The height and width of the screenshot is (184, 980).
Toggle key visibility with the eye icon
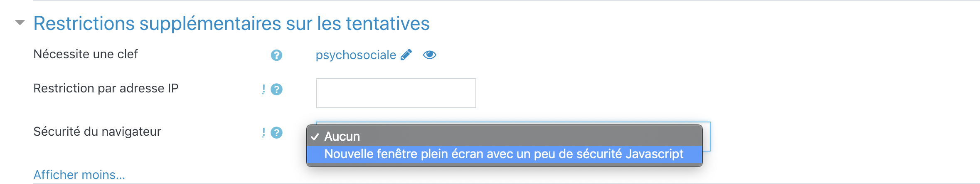[x=429, y=55]
